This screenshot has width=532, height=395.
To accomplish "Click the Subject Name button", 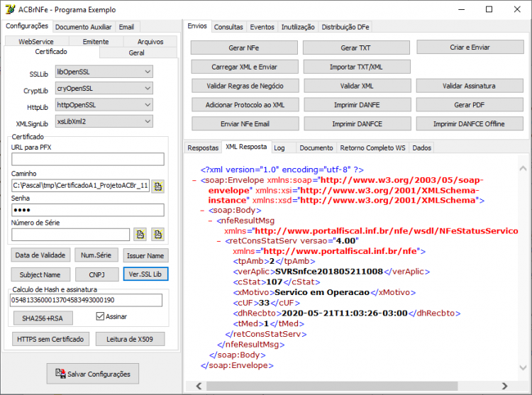I will pos(40,274).
